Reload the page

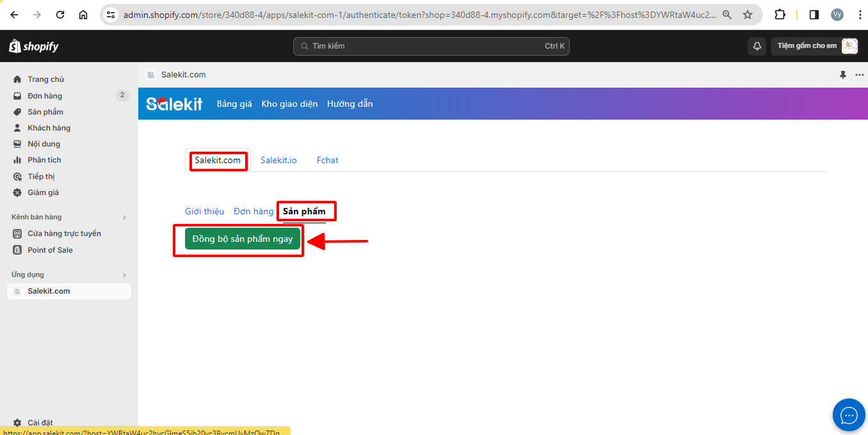(x=60, y=15)
